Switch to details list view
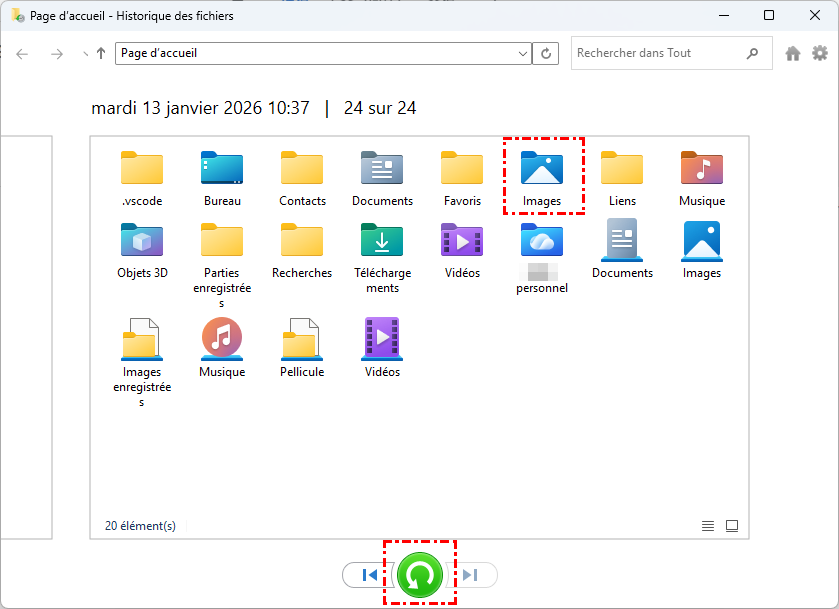Viewport: 839px width, 609px height. point(708,526)
